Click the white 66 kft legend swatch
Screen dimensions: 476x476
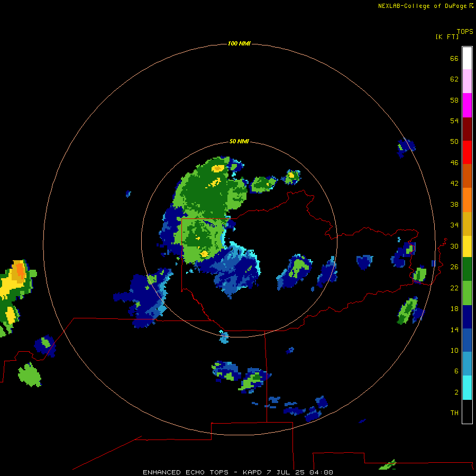click(467, 58)
